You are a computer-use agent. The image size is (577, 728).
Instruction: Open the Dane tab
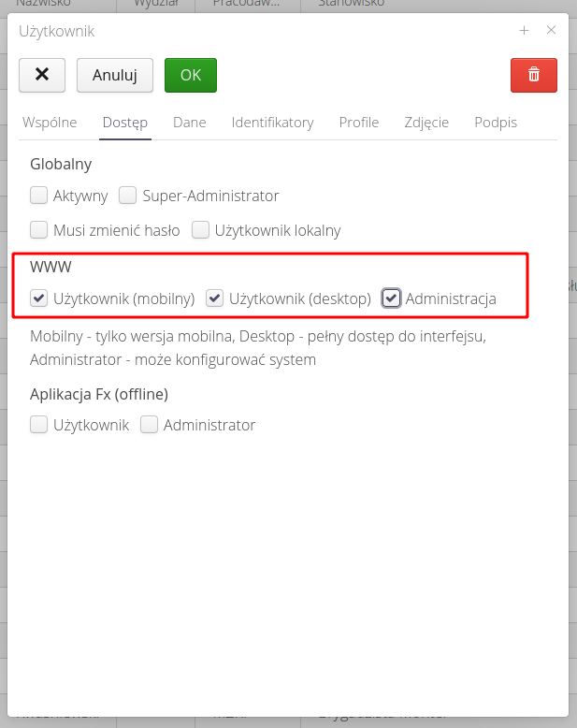click(189, 123)
